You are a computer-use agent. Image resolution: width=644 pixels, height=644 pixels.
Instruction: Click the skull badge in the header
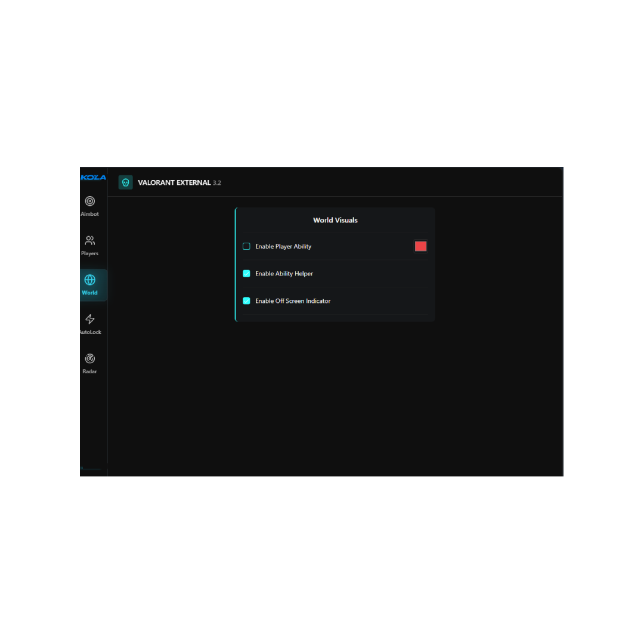point(125,182)
